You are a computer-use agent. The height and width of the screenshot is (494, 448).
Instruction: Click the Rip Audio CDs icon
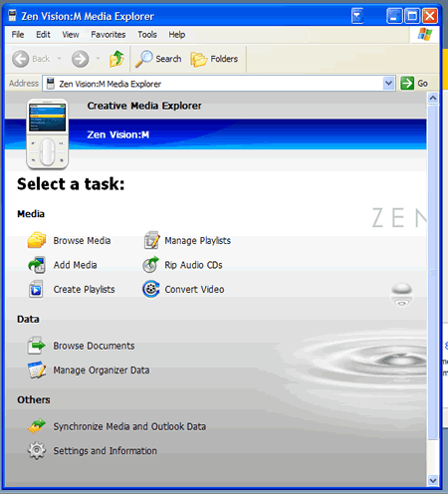150,265
